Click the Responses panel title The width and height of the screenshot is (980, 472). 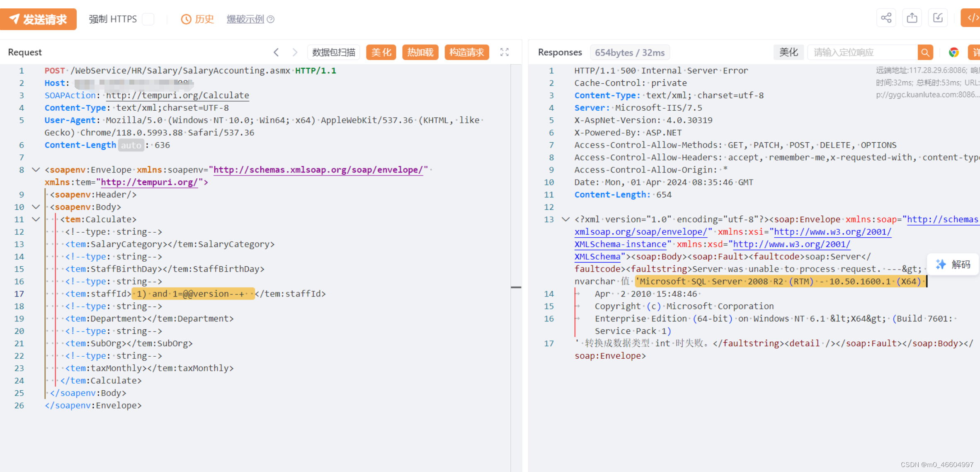click(x=560, y=52)
